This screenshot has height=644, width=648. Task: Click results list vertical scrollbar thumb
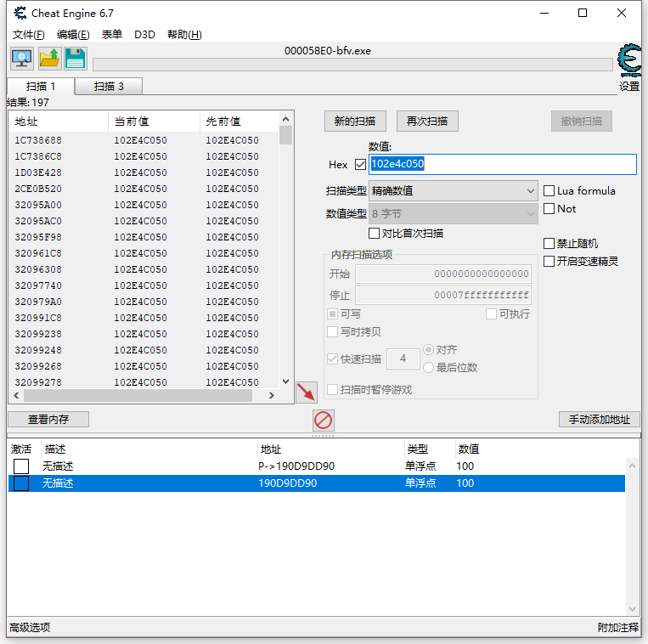tap(285, 135)
